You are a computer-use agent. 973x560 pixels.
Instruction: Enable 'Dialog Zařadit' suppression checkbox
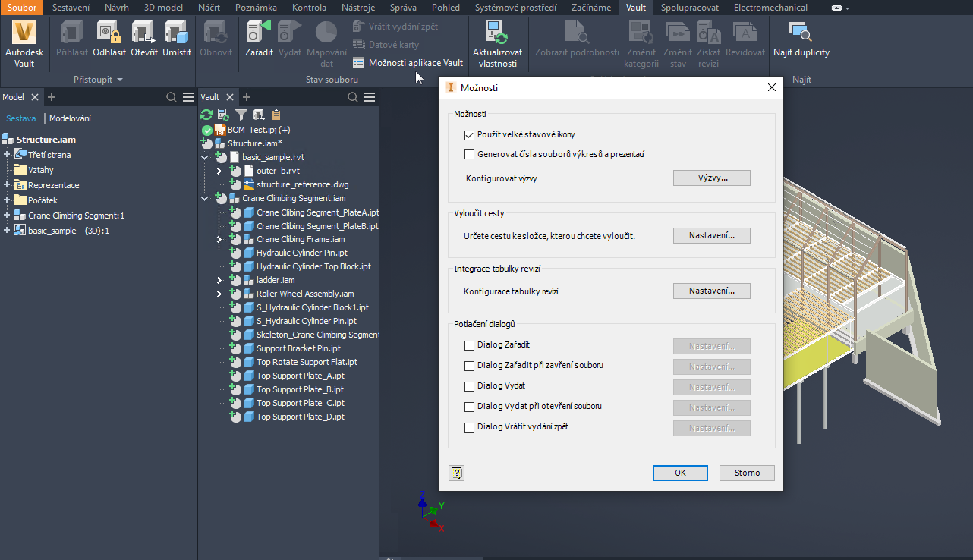(x=469, y=345)
